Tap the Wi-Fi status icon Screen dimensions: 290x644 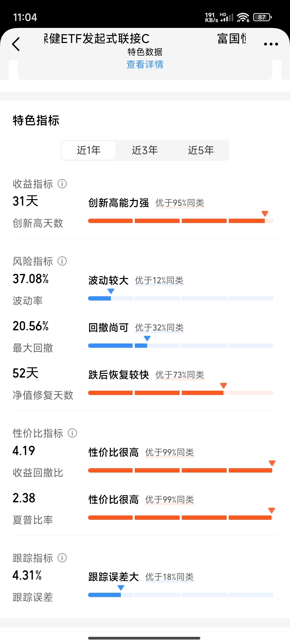[243, 17]
